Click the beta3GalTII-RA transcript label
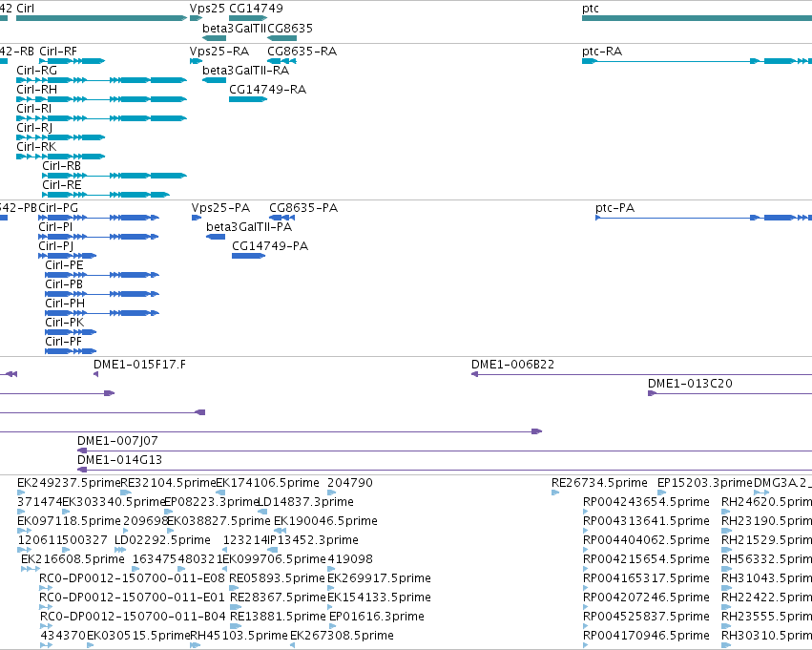The width and height of the screenshot is (812, 650). click(x=245, y=71)
